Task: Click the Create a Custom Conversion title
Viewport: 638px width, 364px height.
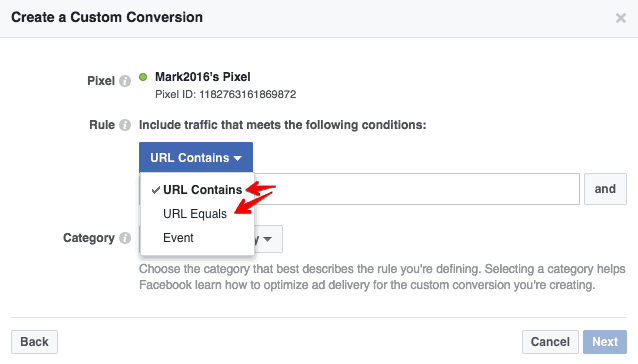Action: point(107,17)
